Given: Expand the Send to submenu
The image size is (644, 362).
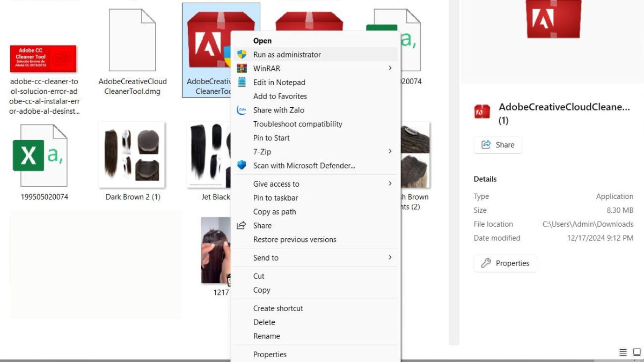Looking at the screenshot, I should [390, 258].
